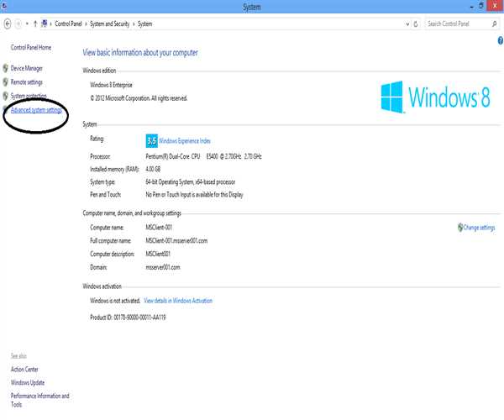Open View details in Windows Activation

178,300
